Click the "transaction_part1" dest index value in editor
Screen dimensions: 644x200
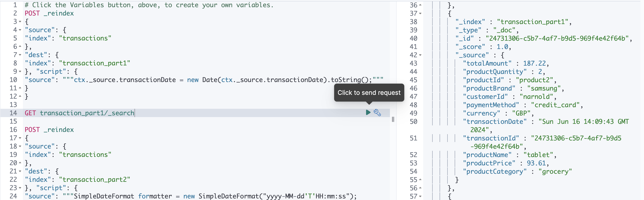point(94,63)
